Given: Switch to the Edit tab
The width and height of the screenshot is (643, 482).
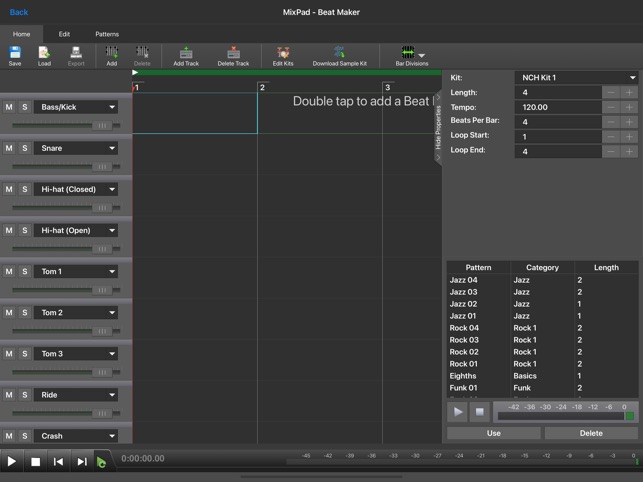Looking at the screenshot, I should pos(64,34).
